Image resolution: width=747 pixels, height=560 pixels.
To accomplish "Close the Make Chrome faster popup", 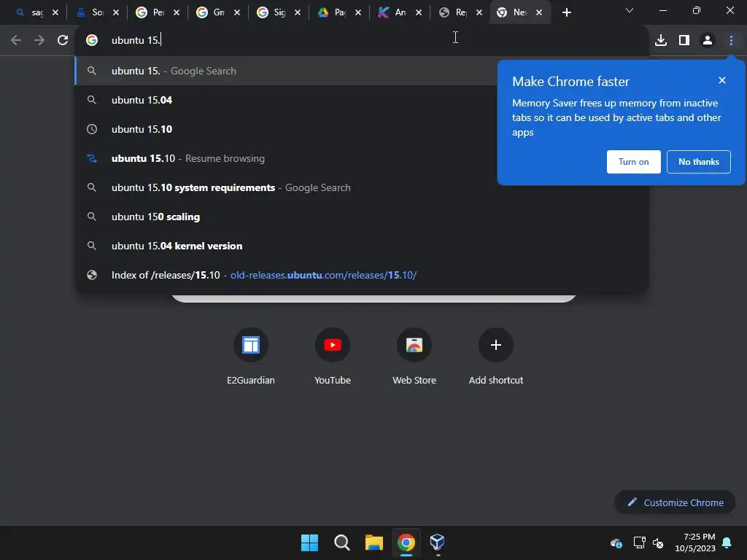I will [x=722, y=80].
